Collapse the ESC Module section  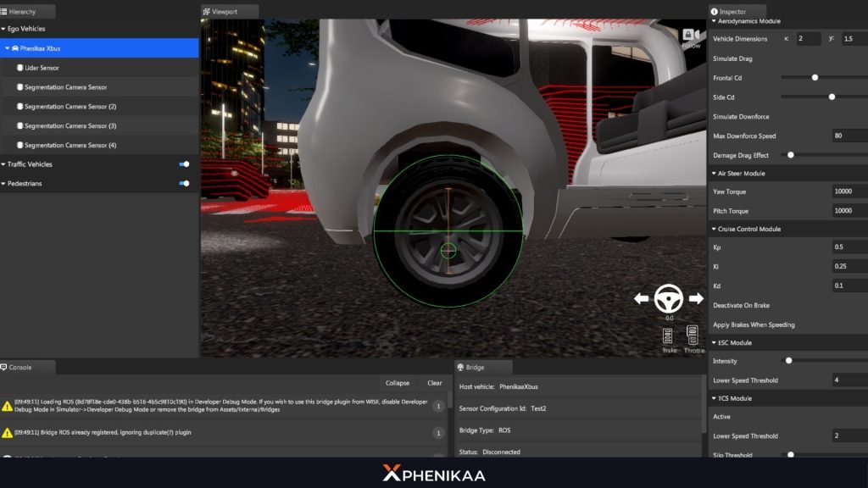coord(714,342)
